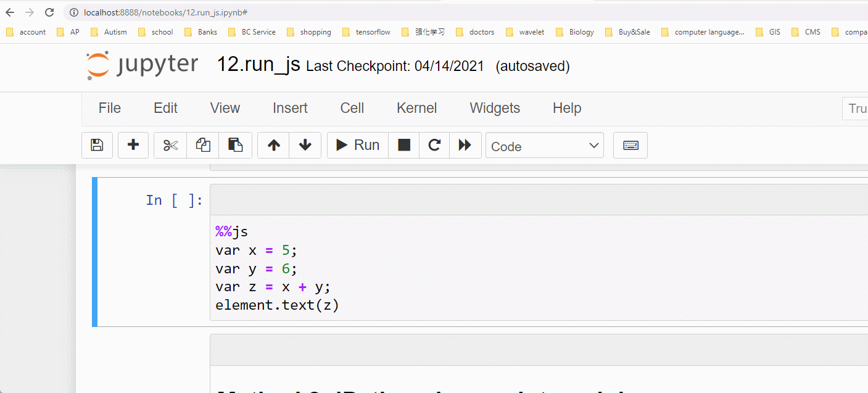Click the code line element.text(z)
The image size is (868, 393).
point(277,305)
